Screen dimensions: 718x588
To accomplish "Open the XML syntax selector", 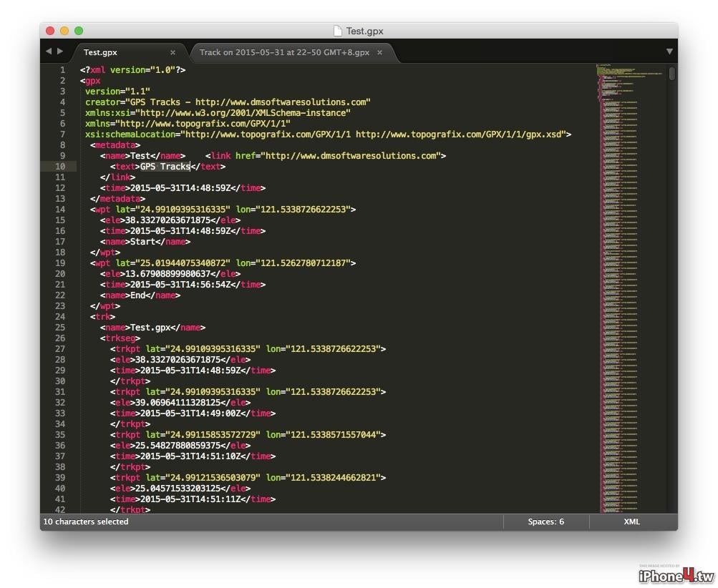I will [x=631, y=521].
